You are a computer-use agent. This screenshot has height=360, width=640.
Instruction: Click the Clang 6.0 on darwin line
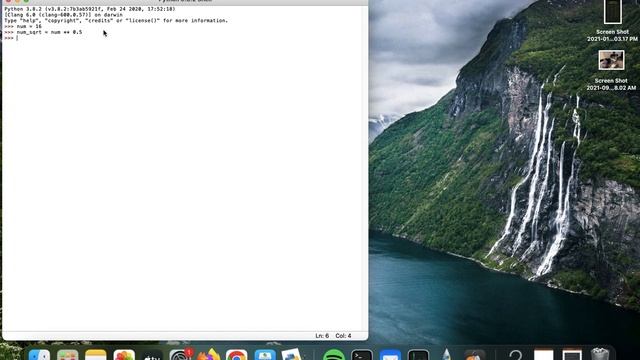63,15
